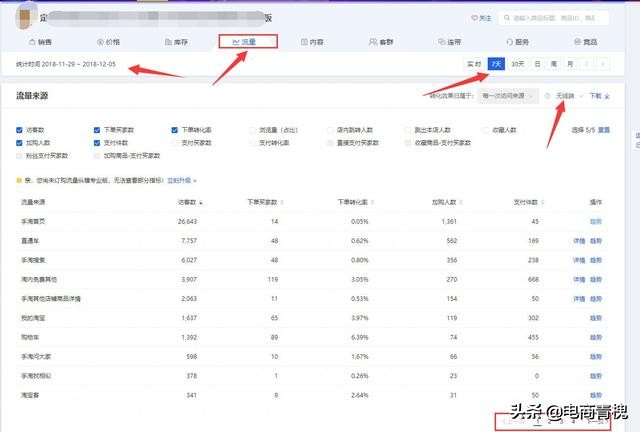The image size is (640, 432).
Task: Check the 浏览量(占比) checkbox
Action: [x=252, y=130]
